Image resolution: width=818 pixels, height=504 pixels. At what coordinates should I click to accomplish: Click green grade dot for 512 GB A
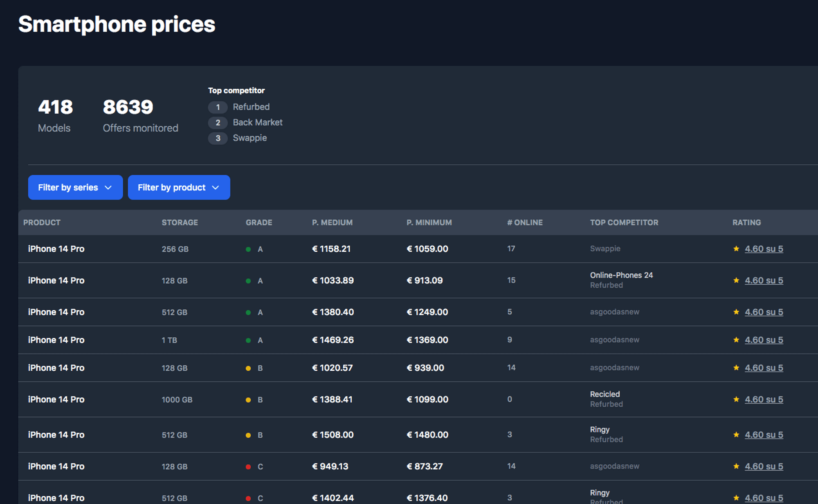pyautogui.click(x=248, y=312)
